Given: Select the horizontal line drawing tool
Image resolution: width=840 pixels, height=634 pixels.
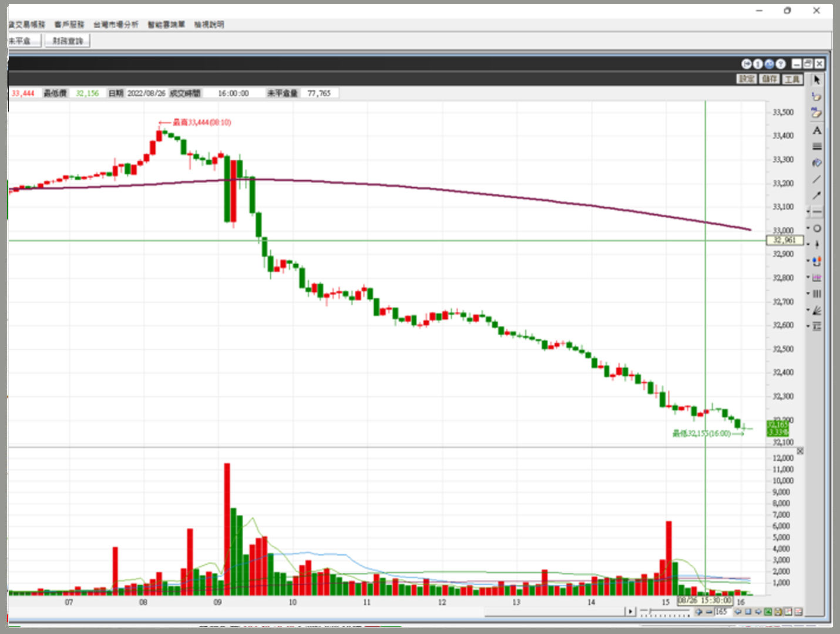Looking at the screenshot, I should tap(818, 211).
